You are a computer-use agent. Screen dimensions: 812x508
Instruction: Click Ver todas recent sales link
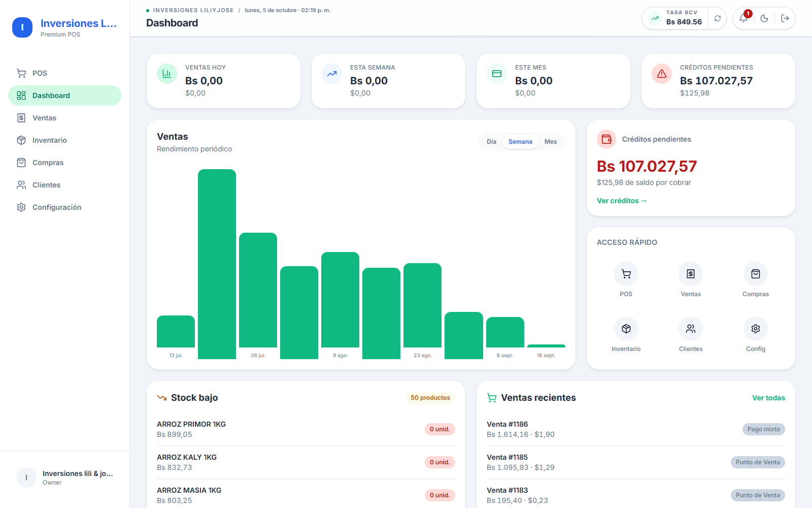click(x=768, y=398)
